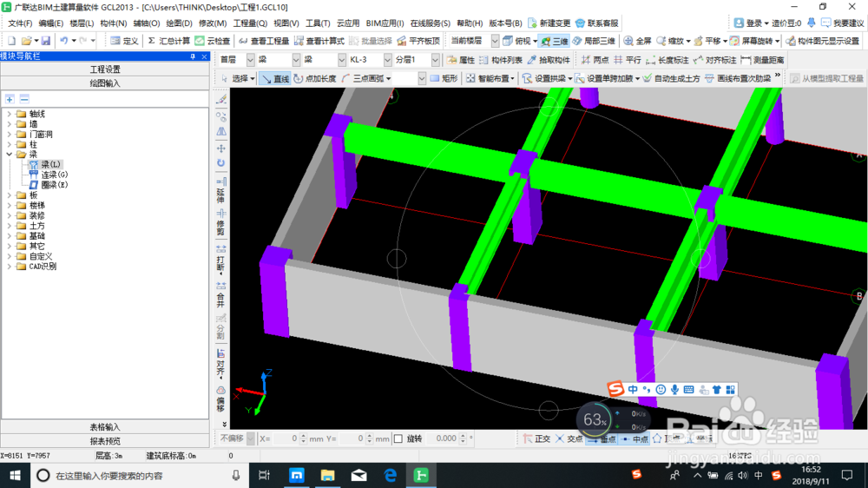Select 连梁(G) tree item
The image size is (868, 488).
tap(54, 175)
